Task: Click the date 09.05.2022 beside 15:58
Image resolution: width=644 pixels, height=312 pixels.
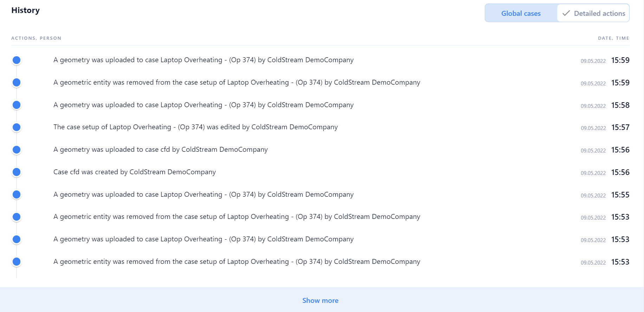Action: 593,106
